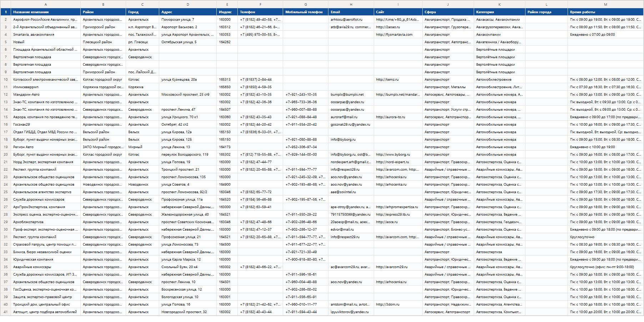Click the http://express29.tb.ru site cell

pyautogui.click(x=398, y=215)
